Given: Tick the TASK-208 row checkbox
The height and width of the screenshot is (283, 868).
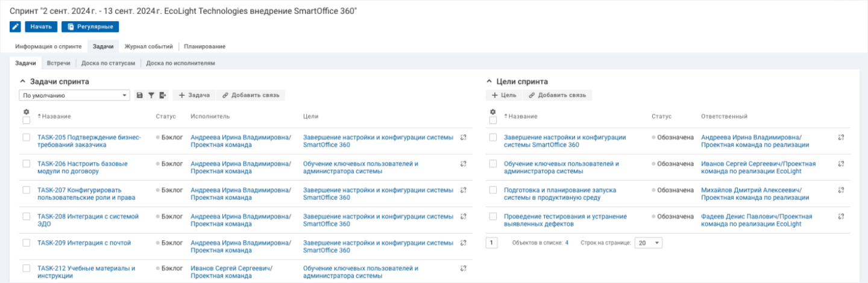Looking at the screenshot, I should 26,216.
